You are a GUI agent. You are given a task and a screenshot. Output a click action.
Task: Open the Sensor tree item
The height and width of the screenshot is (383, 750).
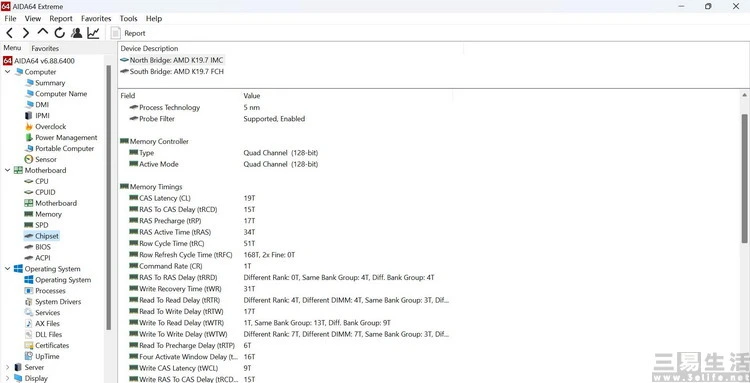pos(41,160)
